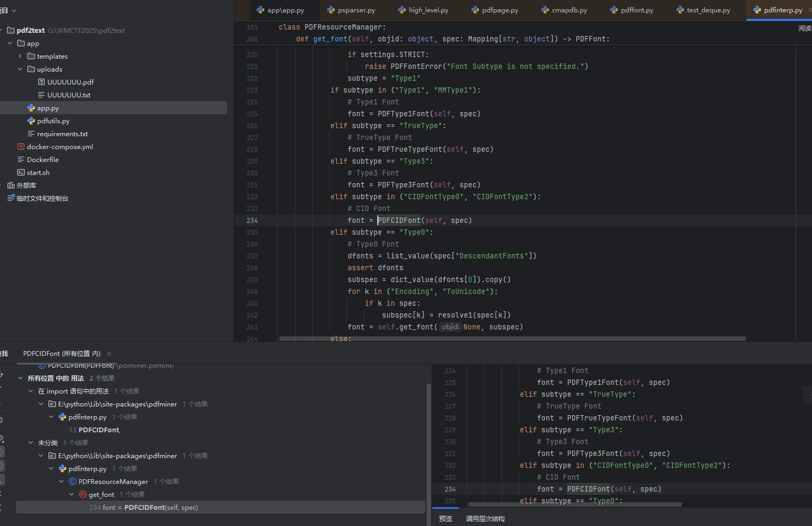This screenshot has width=812, height=526.
Task: Click Python icon of pdfinterp.py under import usages
Action: pos(62,417)
